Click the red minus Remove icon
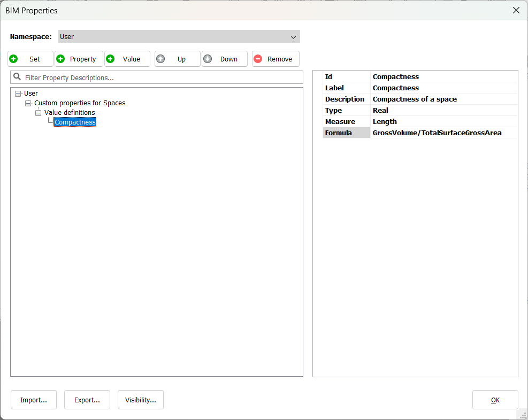Screen dimensions: 528x420 (258, 59)
